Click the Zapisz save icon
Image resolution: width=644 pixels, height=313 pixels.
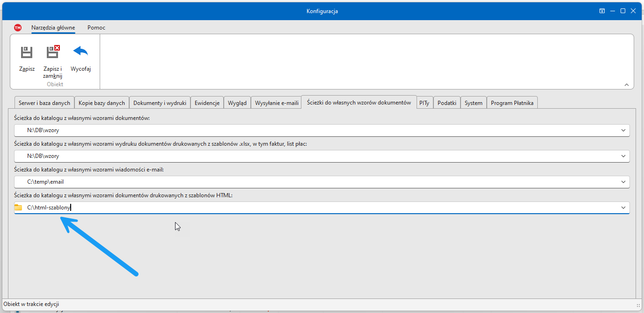pyautogui.click(x=27, y=52)
